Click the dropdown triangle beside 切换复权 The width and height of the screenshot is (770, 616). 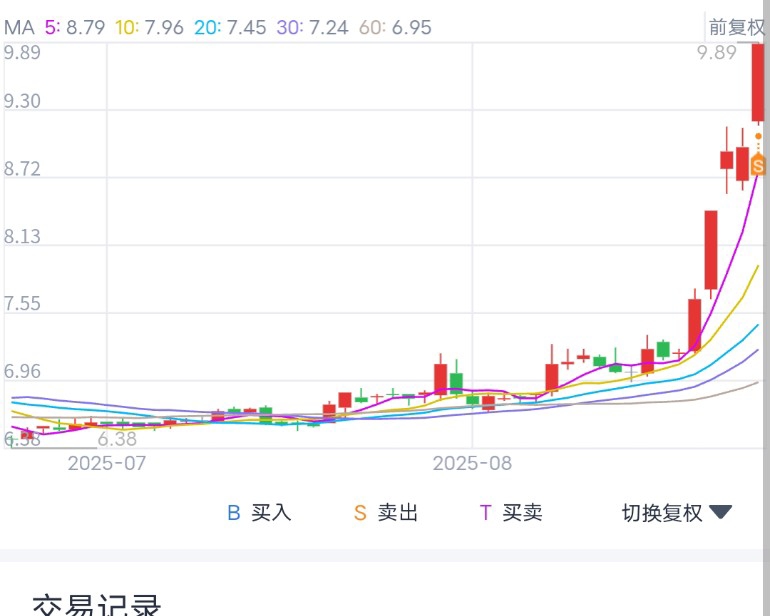pos(721,512)
